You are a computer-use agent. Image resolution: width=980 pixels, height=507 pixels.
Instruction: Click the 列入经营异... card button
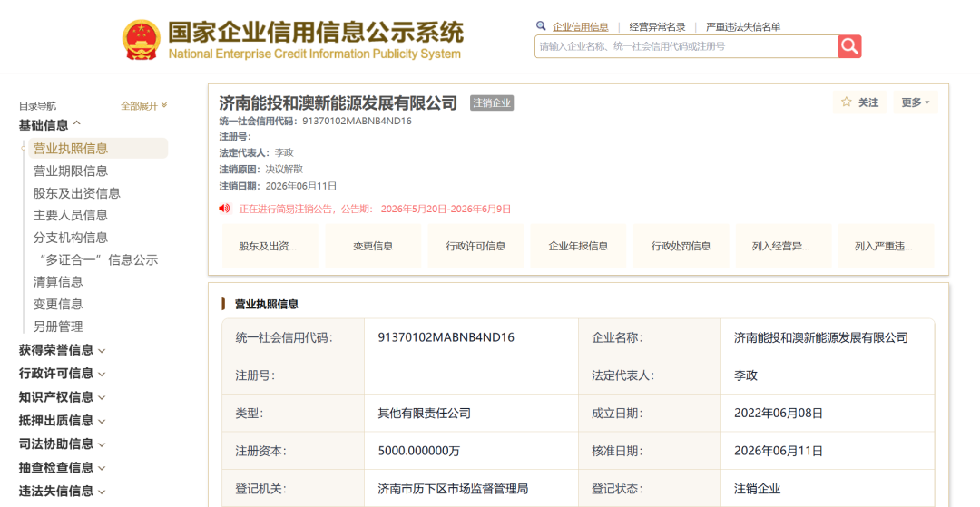pos(783,246)
